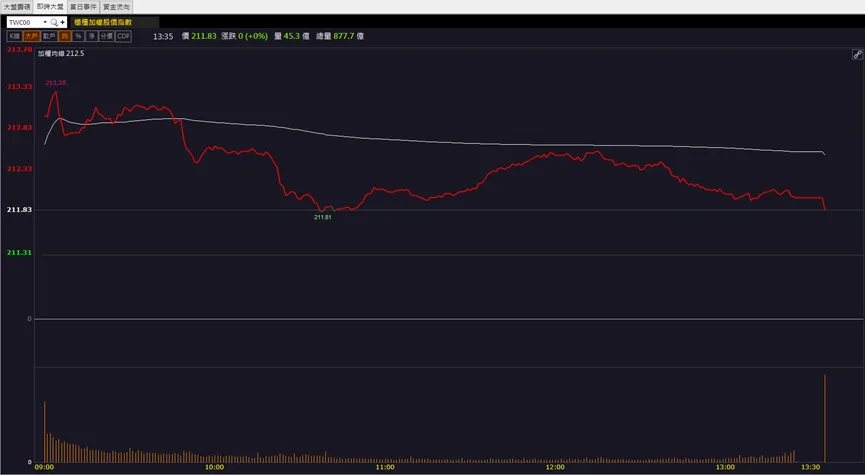Click the 213.33 axis label
865x475 pixels.
(19, 87)
